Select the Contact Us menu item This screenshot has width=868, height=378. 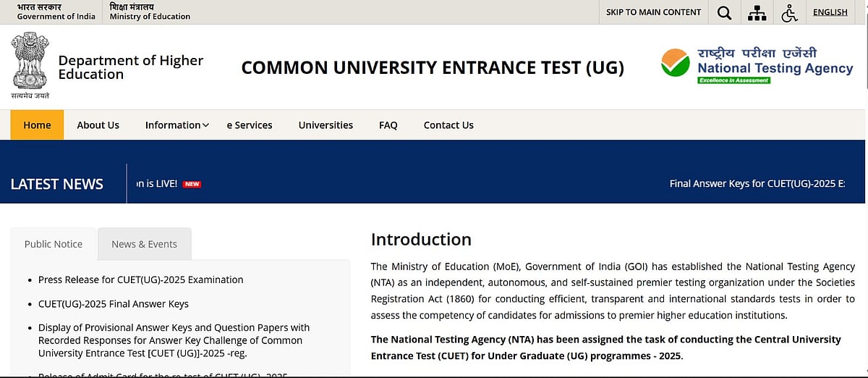coord(448,125)
